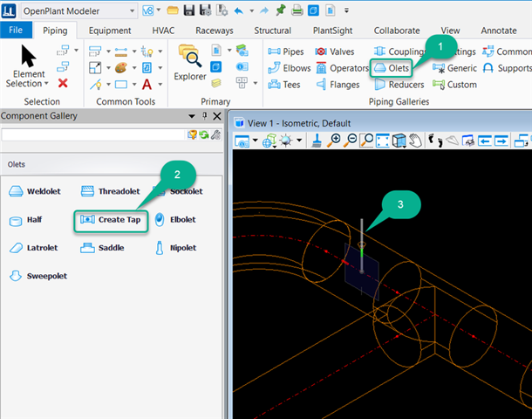532x419 pixels.
Task: Open Component Gallery panel options arrow
Action: click(x=192, y=116)
